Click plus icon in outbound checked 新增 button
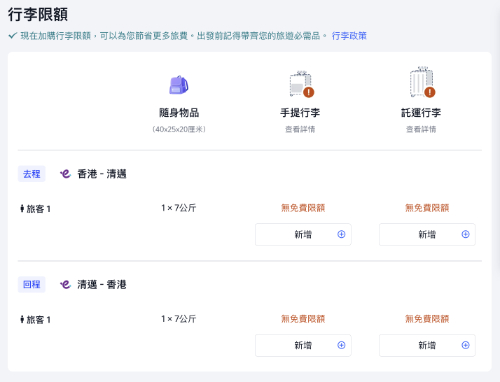This screenshot has height=382, width=500. click(465, 234)
